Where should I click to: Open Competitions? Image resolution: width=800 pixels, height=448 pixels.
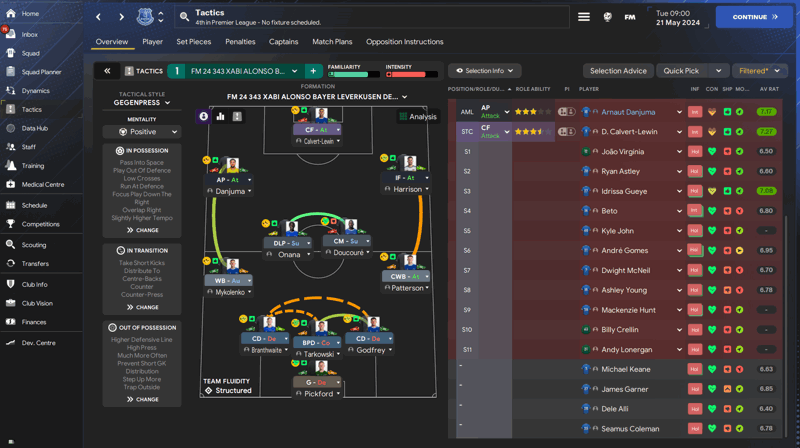[40, 224]
